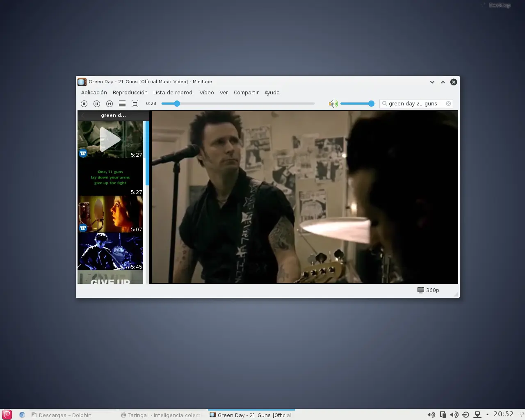This screenshot has width=525, height=420.
Task: Select the 5:07 singer video thumbnail
Action: [110, 214]
